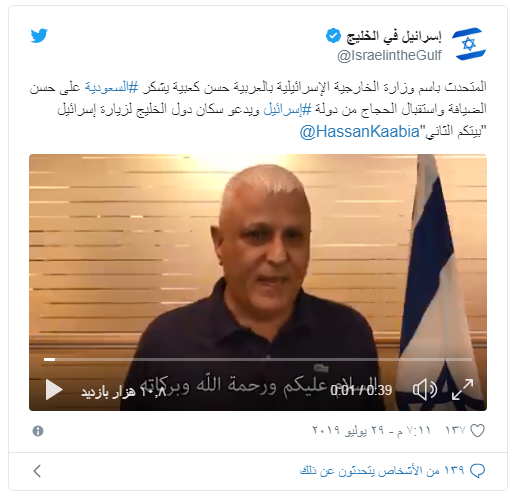Click the reply speech bubble icon

(x=477, y=471)
